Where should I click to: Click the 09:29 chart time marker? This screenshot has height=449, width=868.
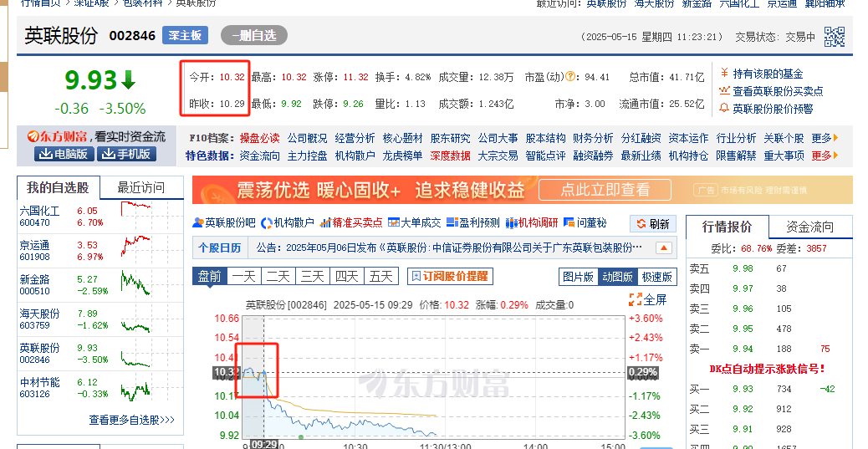tap(263, 444)
